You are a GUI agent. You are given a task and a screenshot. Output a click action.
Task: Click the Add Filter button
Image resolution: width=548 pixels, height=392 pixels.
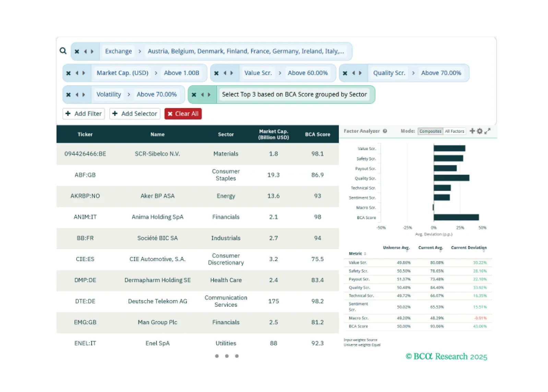point(83,114)
